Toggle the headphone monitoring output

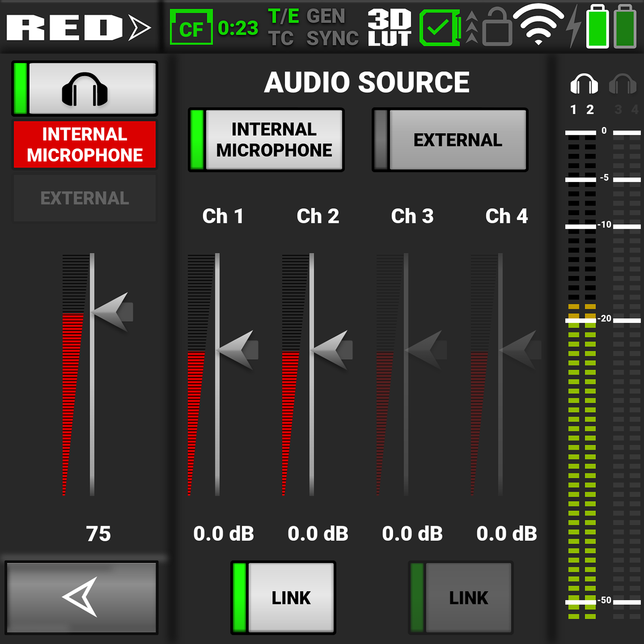[x=85, y=88]
